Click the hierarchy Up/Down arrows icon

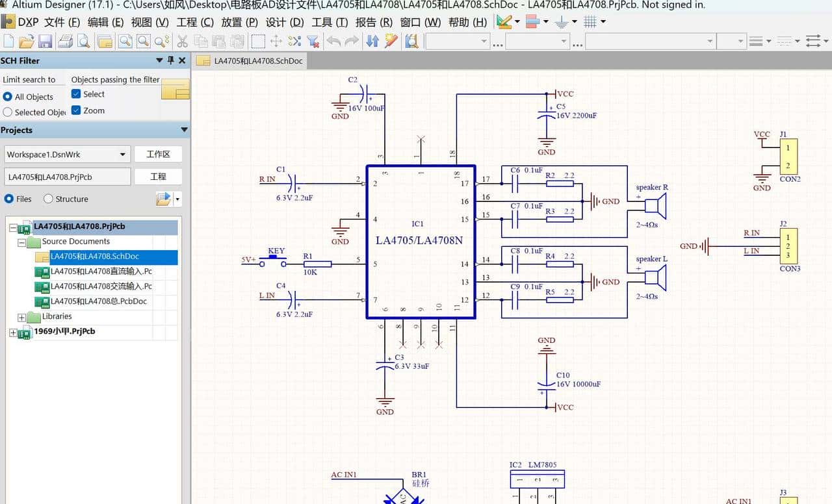pos(372,42)
